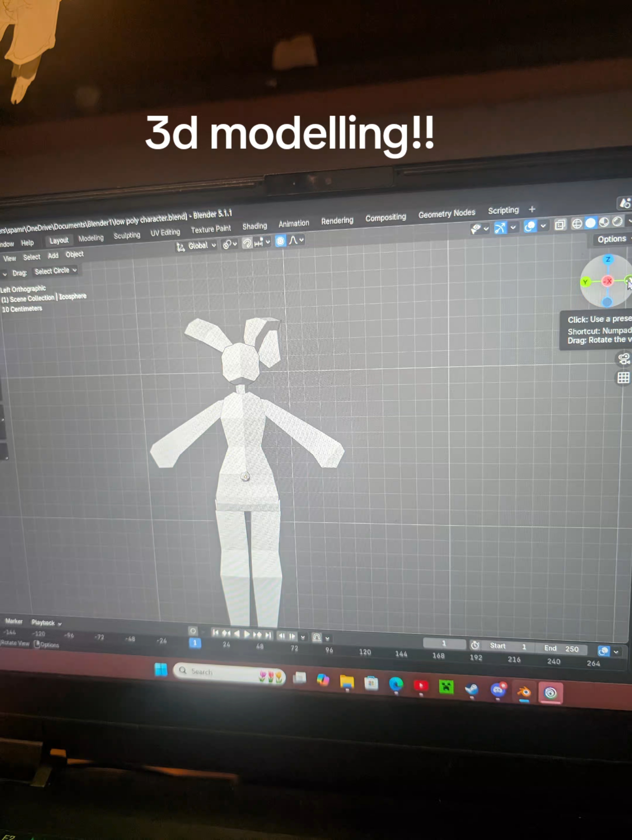Open Blender from the Windows taskbar
The image size is (632, 840).
(524, 692)
